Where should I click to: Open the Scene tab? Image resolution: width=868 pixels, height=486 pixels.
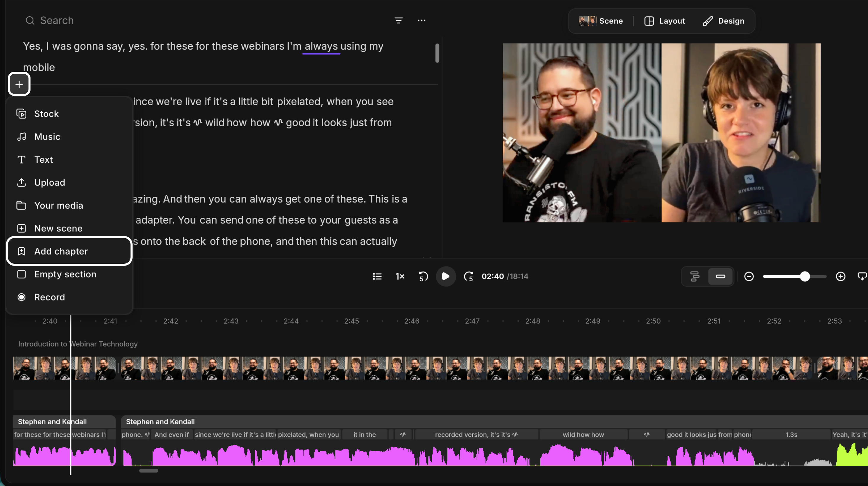[600, 21]
